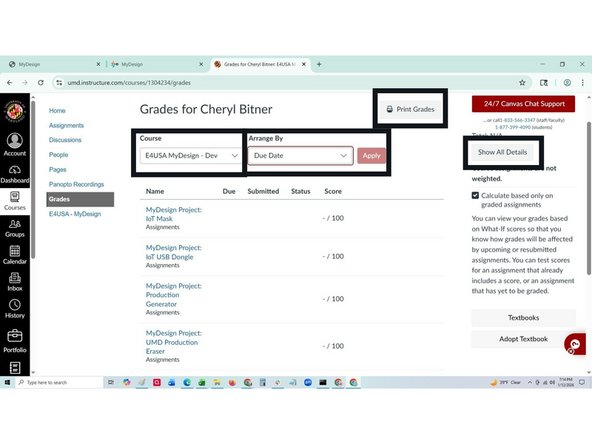This screenshot has height=444, width=592.
Task: Open People in course menu
Action: click(x=59, y=155)
